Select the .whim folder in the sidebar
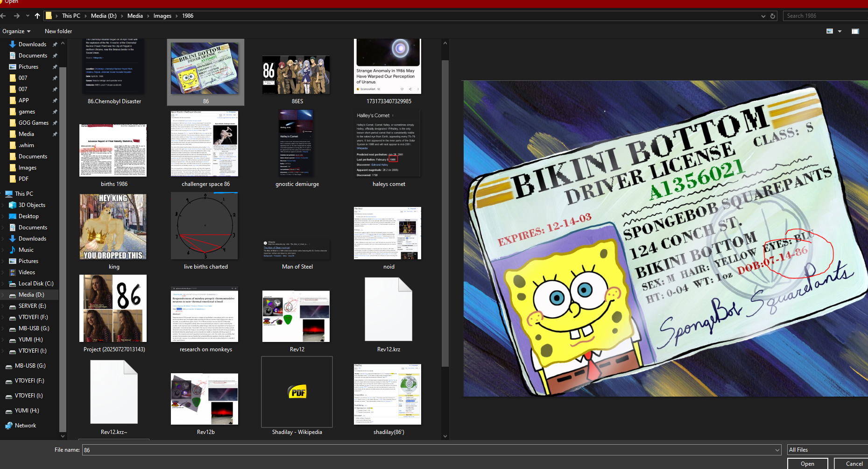 click(x=26, y=145)
